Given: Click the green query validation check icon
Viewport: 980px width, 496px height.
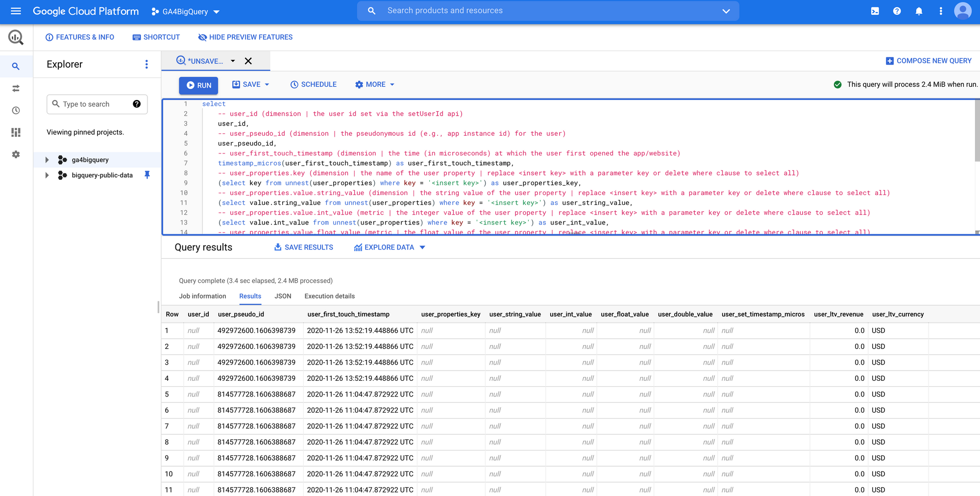Looking at the screenshot, I should (837, 84).
